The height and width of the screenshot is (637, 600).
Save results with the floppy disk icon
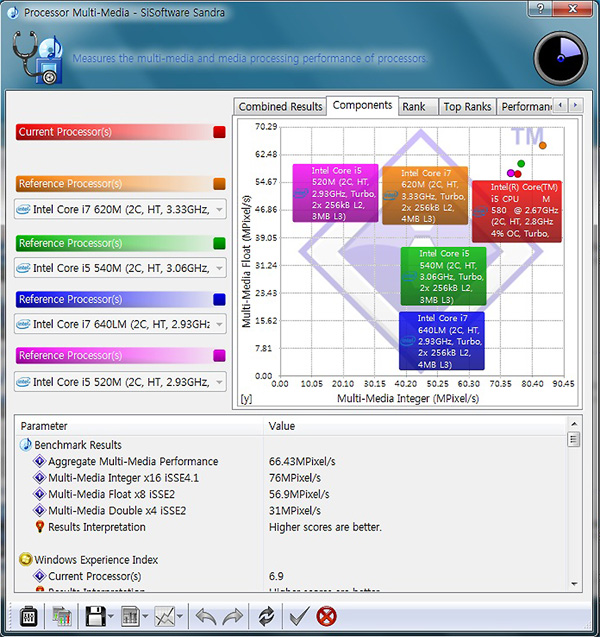tap(95, 617)
